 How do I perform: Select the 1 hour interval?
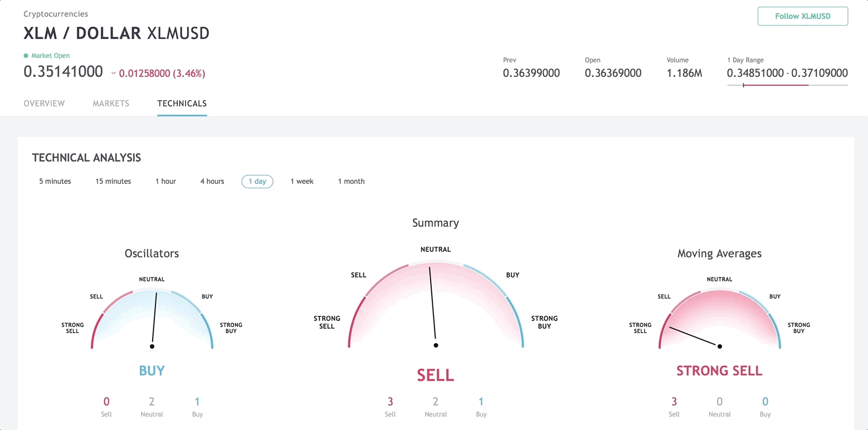pos(165,181)
